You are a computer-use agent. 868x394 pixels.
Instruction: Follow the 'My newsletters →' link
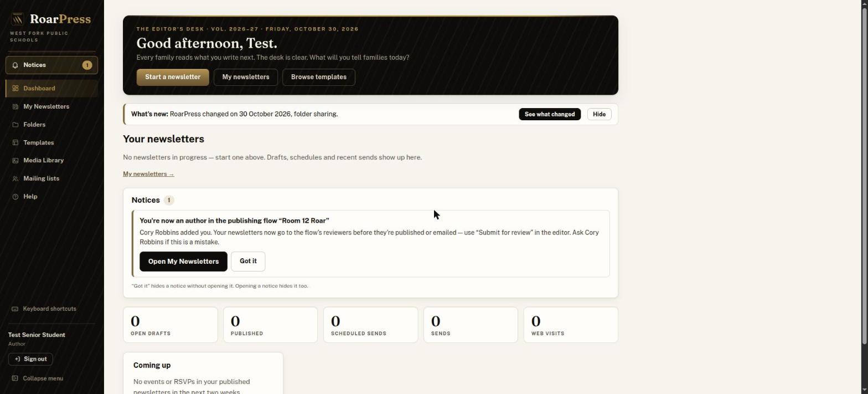148,174
